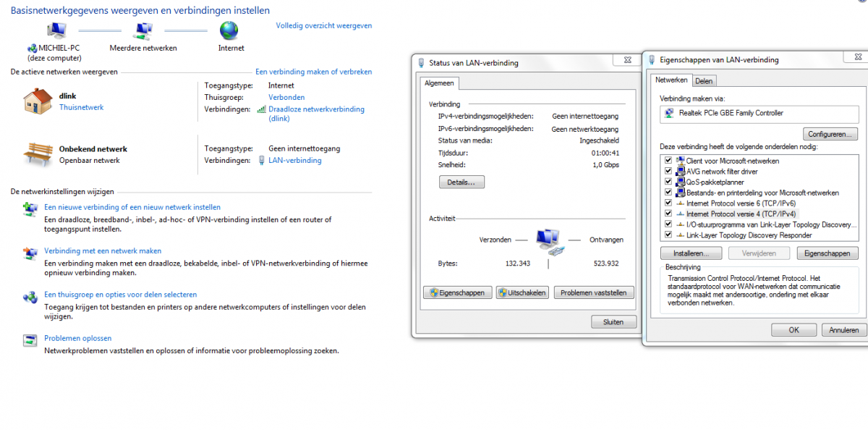Open Draadloze netwerkverbinding (dlink) link
This screenshot has height=430, width=868.
pyautogui.click(x=316, y=114)
